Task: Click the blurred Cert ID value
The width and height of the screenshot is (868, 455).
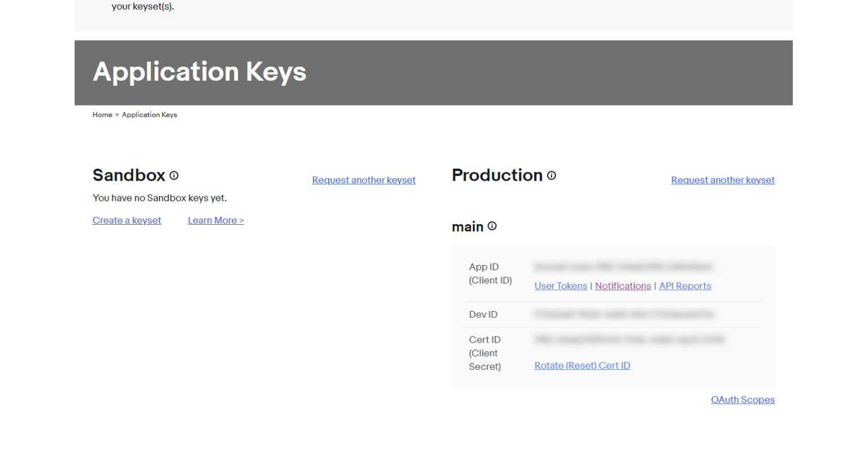Action: click(x=628, y=339)
